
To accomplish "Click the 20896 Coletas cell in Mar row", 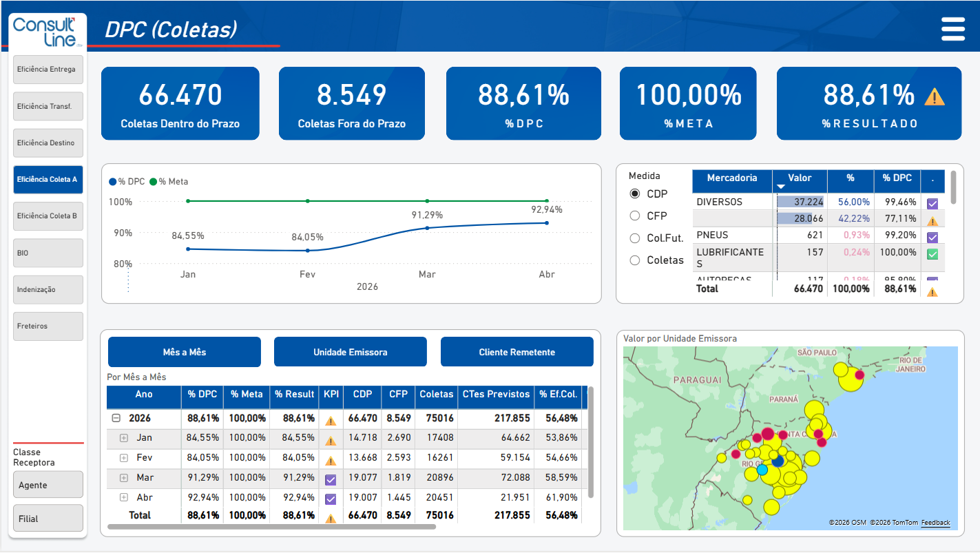I will [x=438, y=478].
